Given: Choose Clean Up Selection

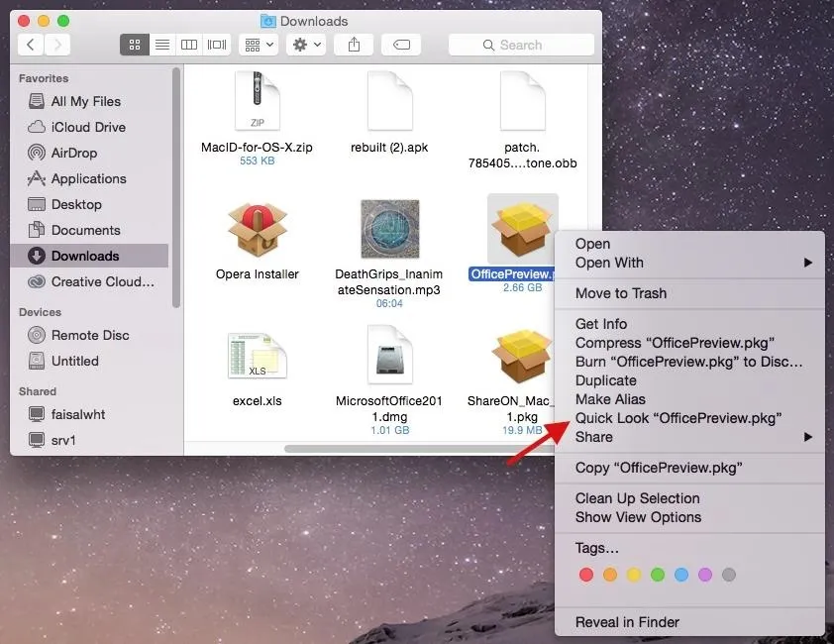Looking at the screenshot, I should coord(689,498).
